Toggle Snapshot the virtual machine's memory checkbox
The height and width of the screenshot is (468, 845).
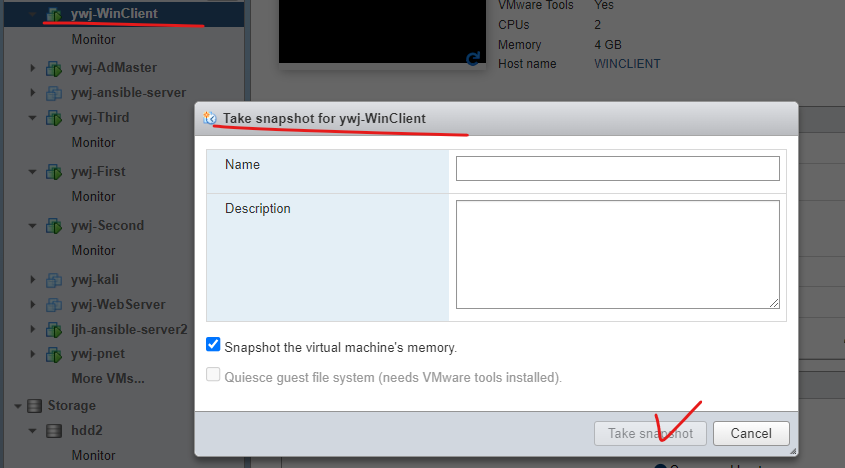click(x=213, y=344)
